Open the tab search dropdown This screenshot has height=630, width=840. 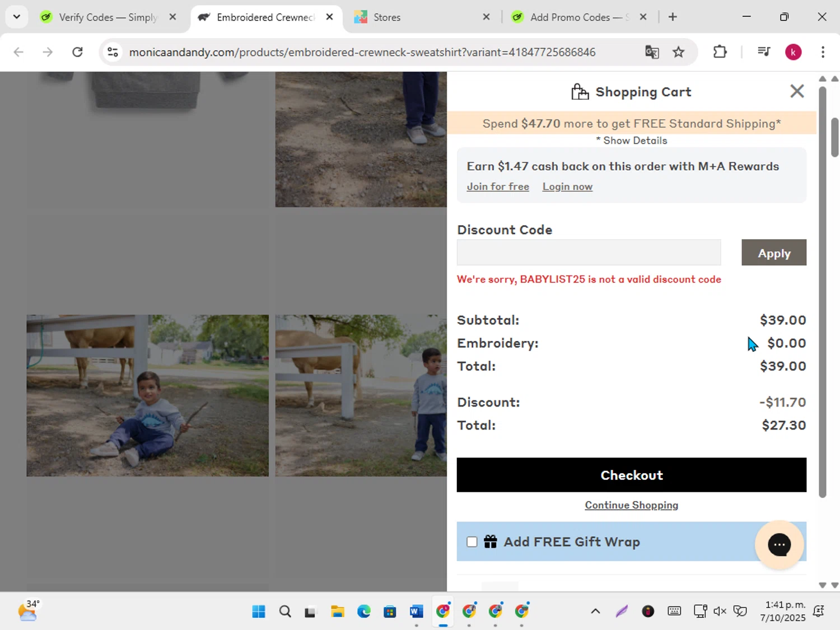click(x=17, y=17)
